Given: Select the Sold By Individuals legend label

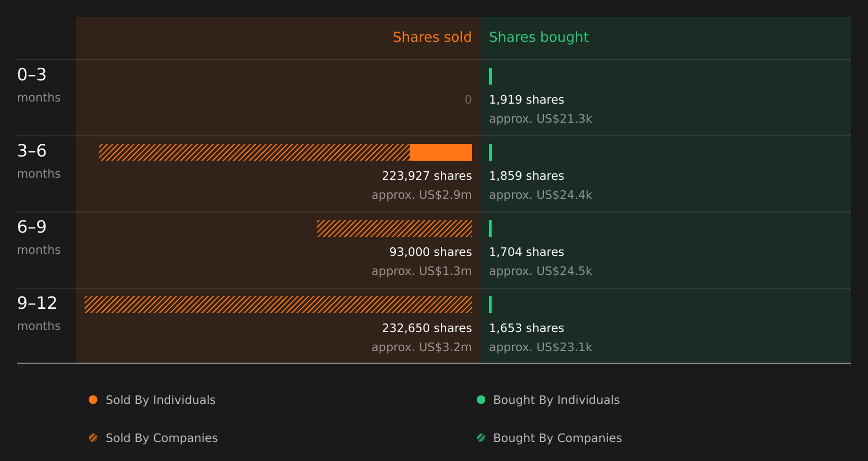Looking at the screenshot, I should coord(161,400).
